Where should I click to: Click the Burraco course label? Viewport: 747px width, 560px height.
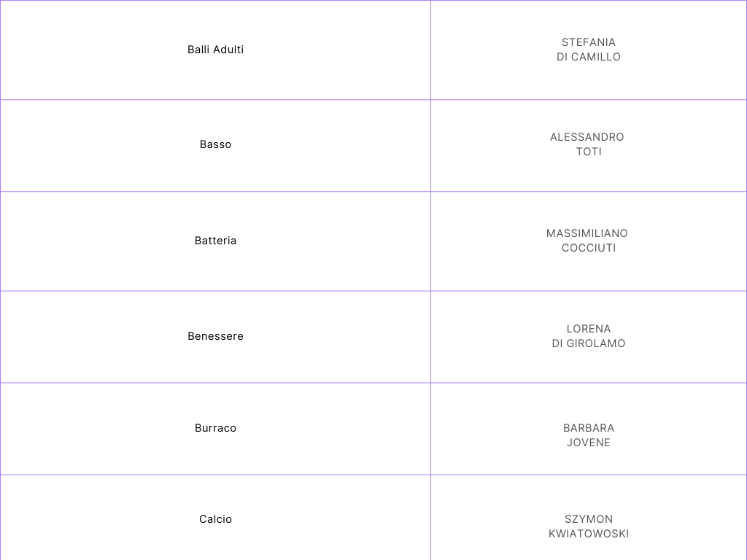(215, 428)
